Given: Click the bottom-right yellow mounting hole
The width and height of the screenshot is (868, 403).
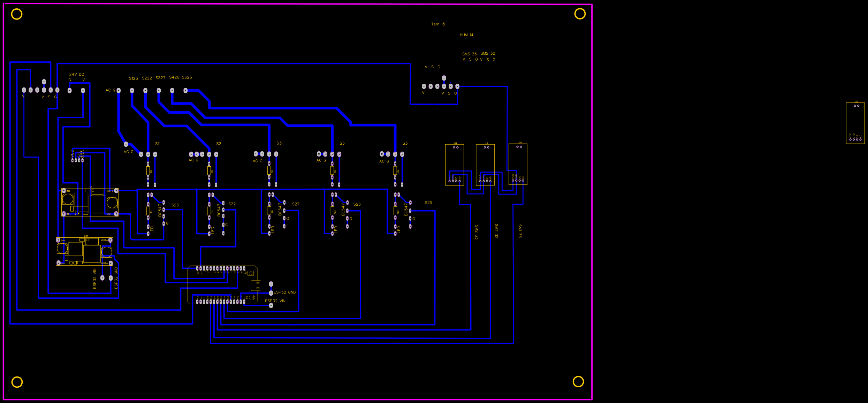Looking at the screenshot, I should tap(578, 381).
